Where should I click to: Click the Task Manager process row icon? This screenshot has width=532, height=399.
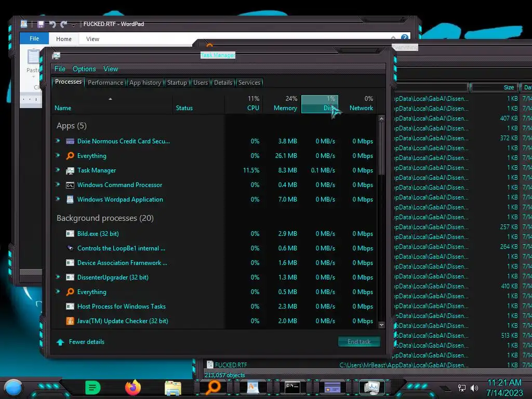pos(70,170)
